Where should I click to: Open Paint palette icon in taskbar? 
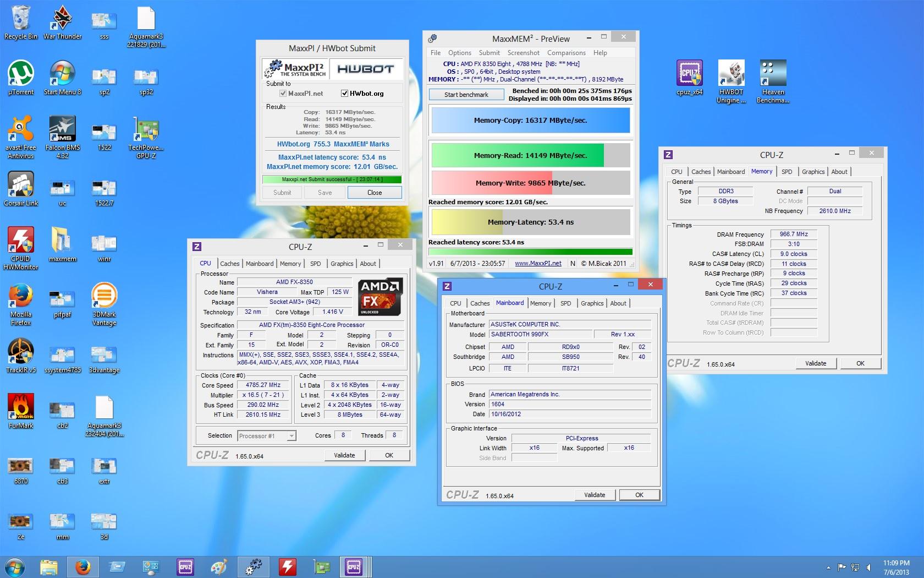(x=219, y=567)
